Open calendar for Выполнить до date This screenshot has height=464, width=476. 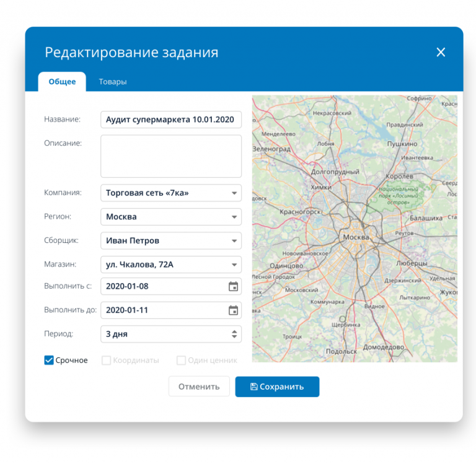(233, 310)
